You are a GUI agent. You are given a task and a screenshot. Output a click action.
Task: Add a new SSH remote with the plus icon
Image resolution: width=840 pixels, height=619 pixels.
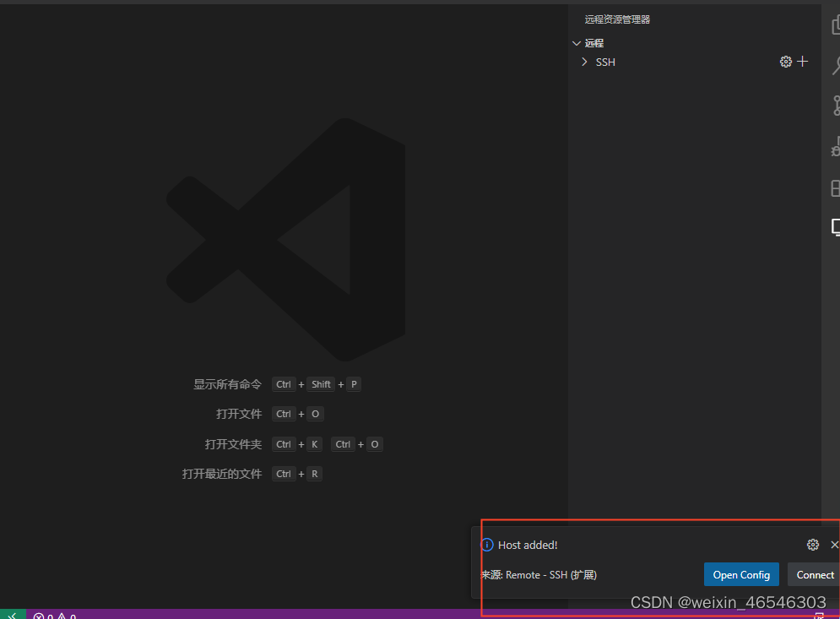point(803,62)
